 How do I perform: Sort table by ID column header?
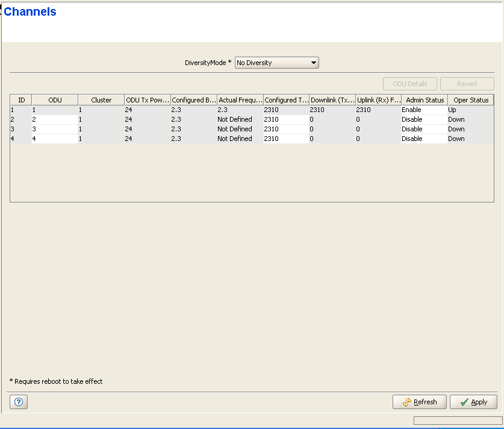tap(21, 100)
